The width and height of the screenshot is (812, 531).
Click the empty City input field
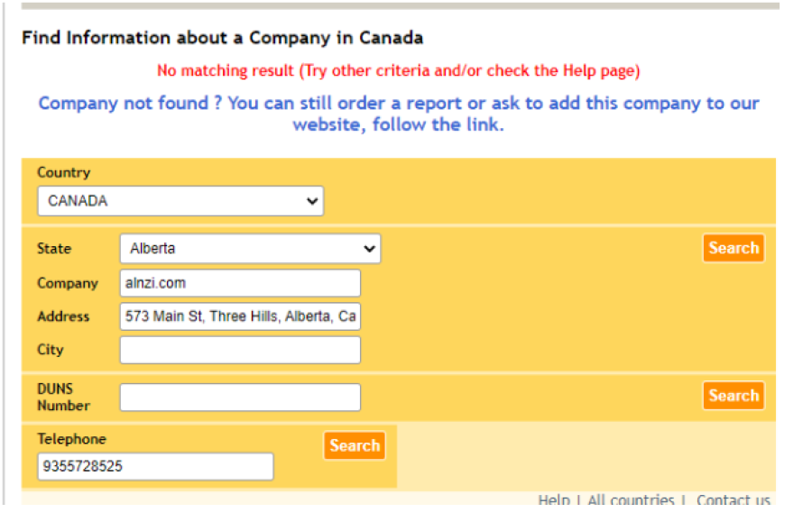tap(240, 350)
